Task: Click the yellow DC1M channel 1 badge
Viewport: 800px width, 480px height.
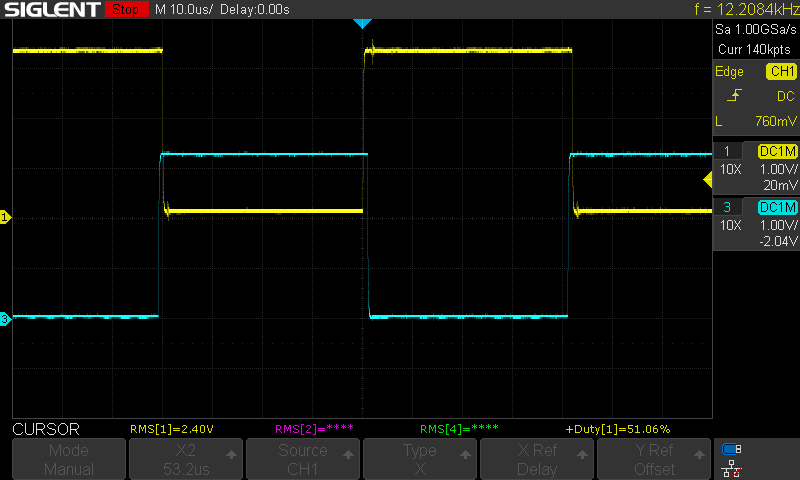Action: (x=777, y=151)
